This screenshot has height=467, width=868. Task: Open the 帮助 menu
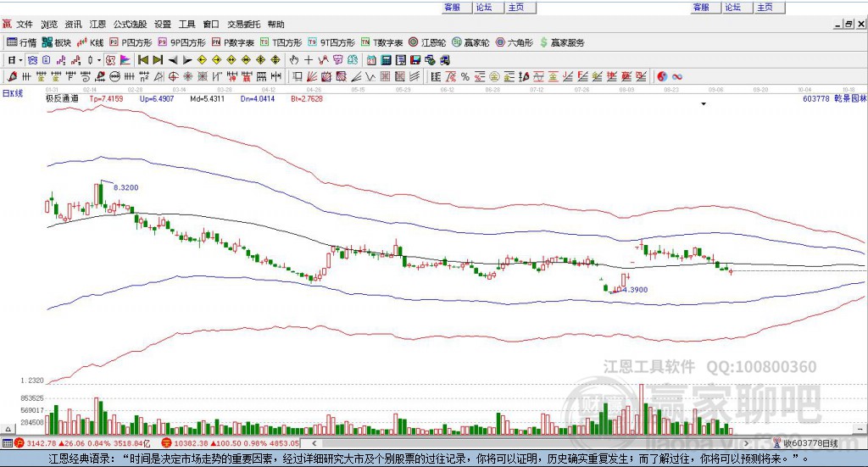coord(275,25)
